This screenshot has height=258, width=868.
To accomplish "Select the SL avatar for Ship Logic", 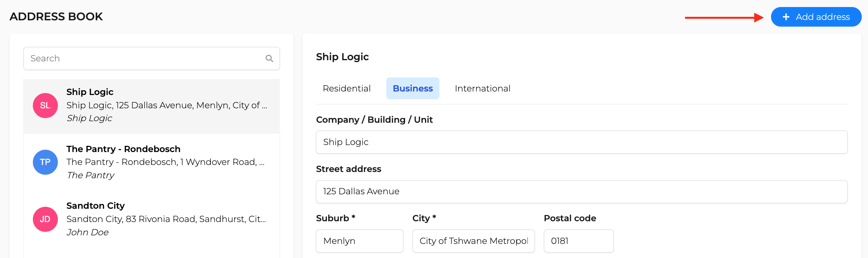I will [45, 106].
